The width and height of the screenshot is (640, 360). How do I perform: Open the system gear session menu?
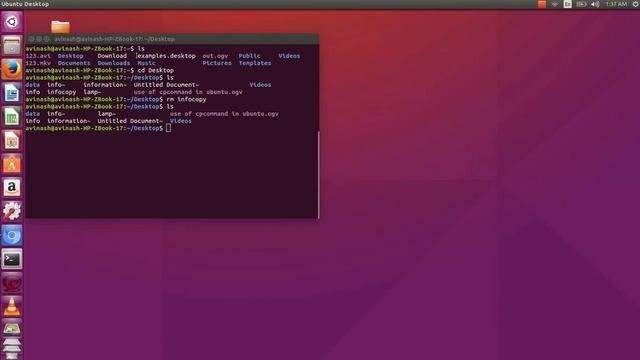tap(636, 4)
